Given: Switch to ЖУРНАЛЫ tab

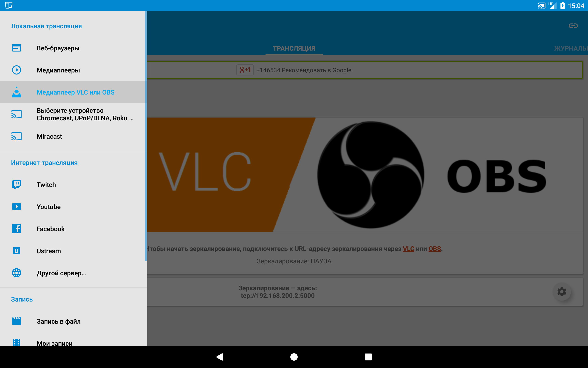Looking at the screenshot, I should 571,48.
